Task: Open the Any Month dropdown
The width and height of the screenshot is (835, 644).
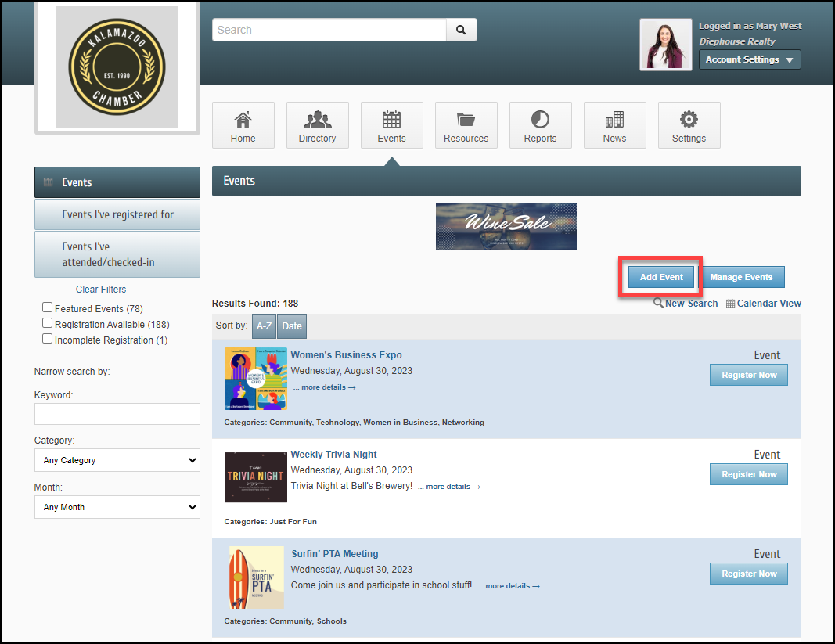Action: [117, 508]
